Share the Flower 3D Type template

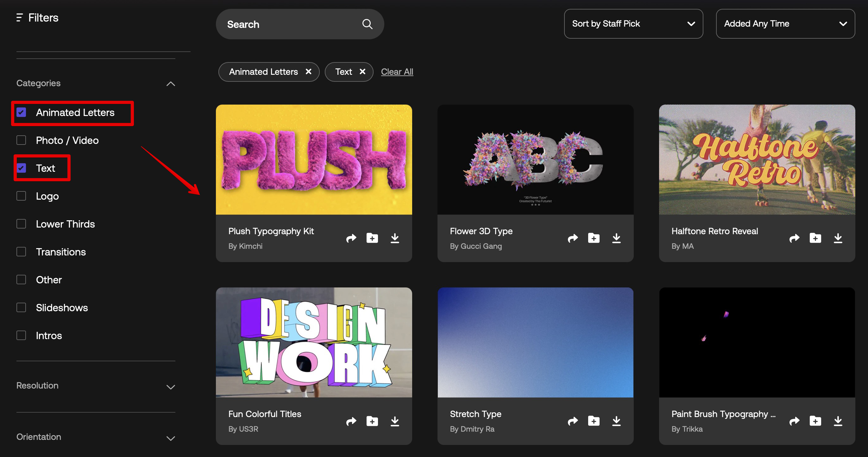[572, 238]
